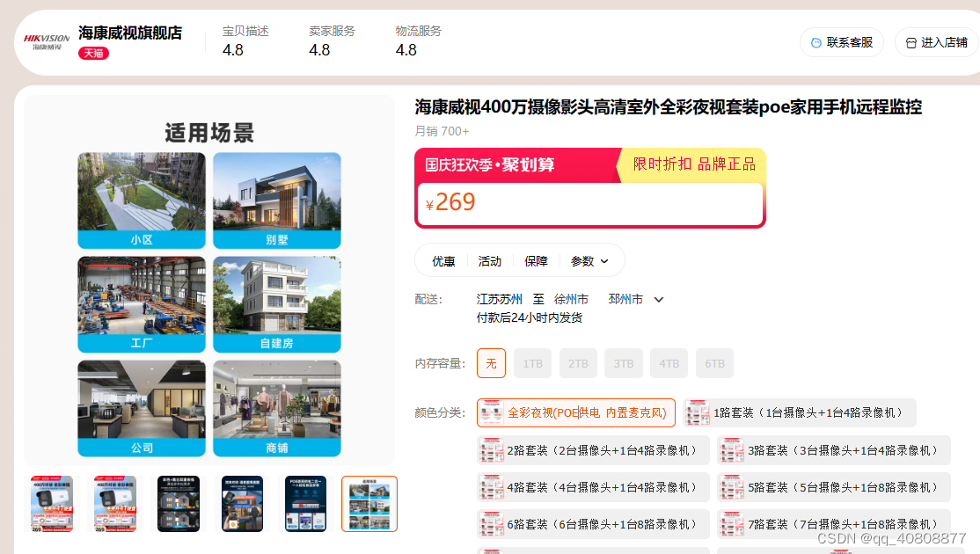
Task: Click the fifth recorder specs thumbnail
Action: [305, 504]
